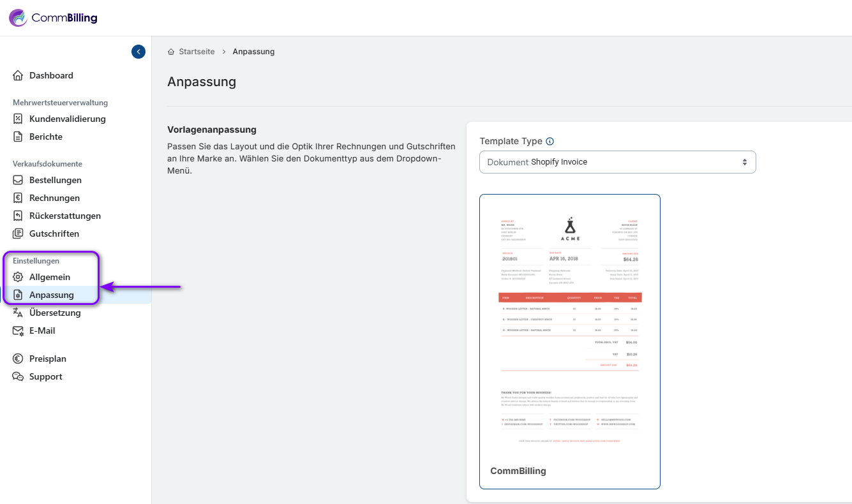Click the Verkaufsdokumente section label
The height and width of the screenshot is (504, 852).
pyautogui.click(x=47, y=163)
